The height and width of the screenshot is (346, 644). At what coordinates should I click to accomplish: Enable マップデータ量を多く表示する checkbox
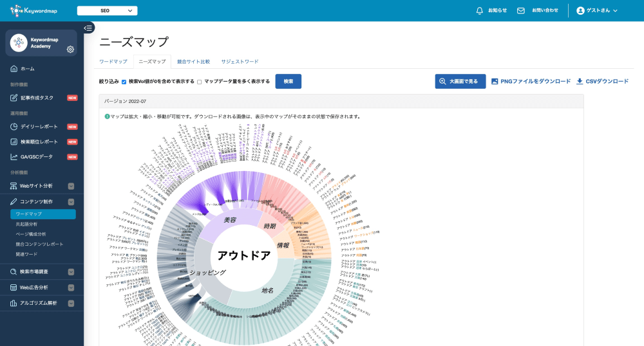[x=199, y=82]
